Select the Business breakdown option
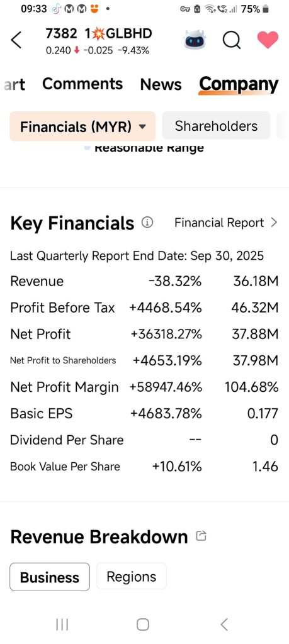The width and height of the screenshot is (289, 644). [50, 577]
